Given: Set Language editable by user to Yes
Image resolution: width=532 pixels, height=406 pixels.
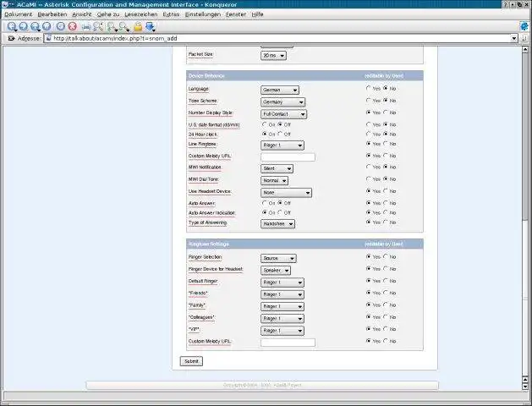Looking at the screenshot, I should 369,88.
